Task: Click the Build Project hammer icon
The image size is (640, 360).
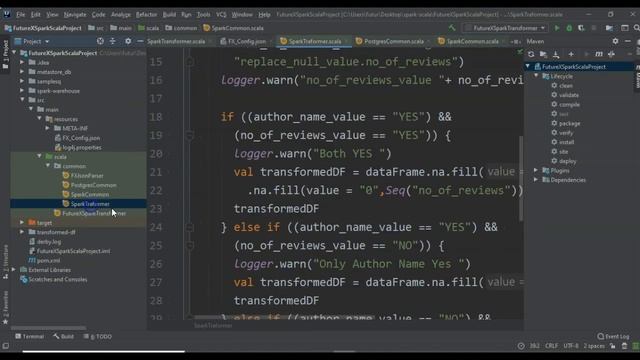Action: tap(452, 28)
